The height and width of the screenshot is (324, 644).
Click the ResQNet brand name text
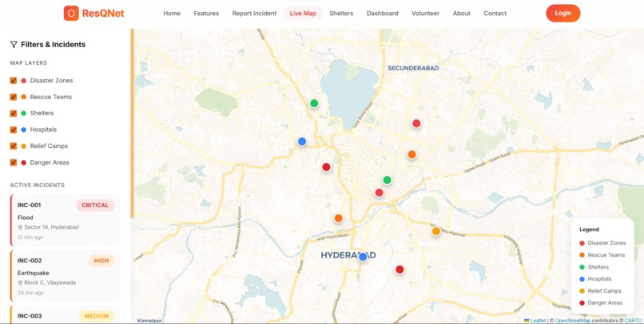pos(103,13)
